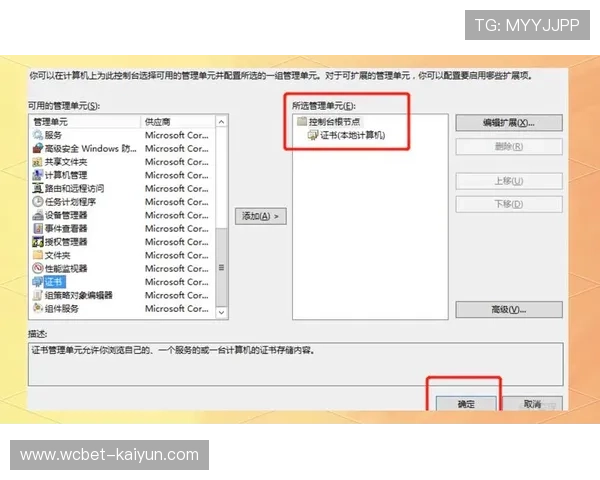The image size is (600, 480).
Task: Select 证书(本地计算机) in selected snap-ins
Action: coord(352,135)
